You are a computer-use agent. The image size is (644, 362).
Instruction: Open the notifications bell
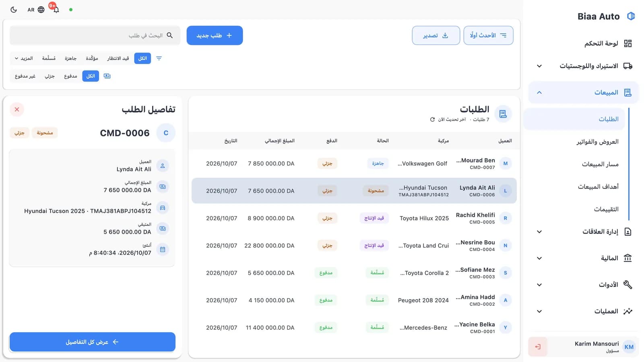(x=56, y=10)
